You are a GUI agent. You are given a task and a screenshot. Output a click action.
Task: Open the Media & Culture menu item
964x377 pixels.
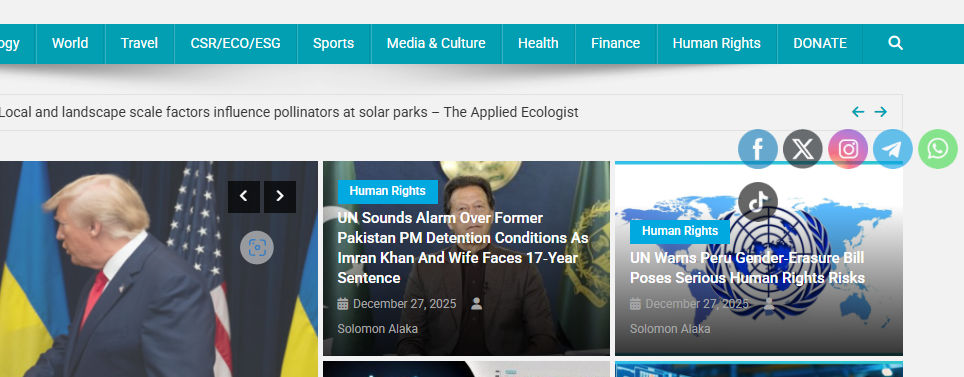tap(436, 44)
